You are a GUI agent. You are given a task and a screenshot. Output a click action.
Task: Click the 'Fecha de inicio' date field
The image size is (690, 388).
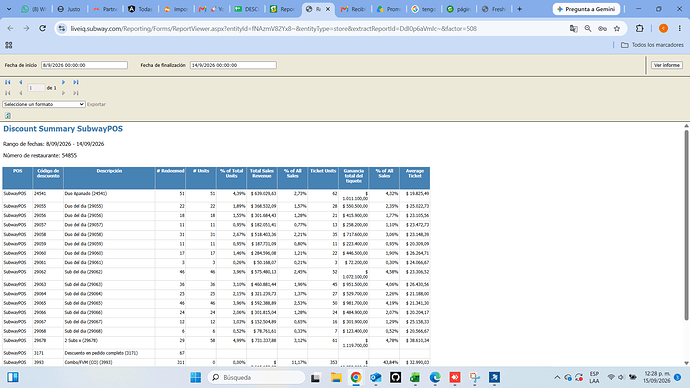(84, 65)
